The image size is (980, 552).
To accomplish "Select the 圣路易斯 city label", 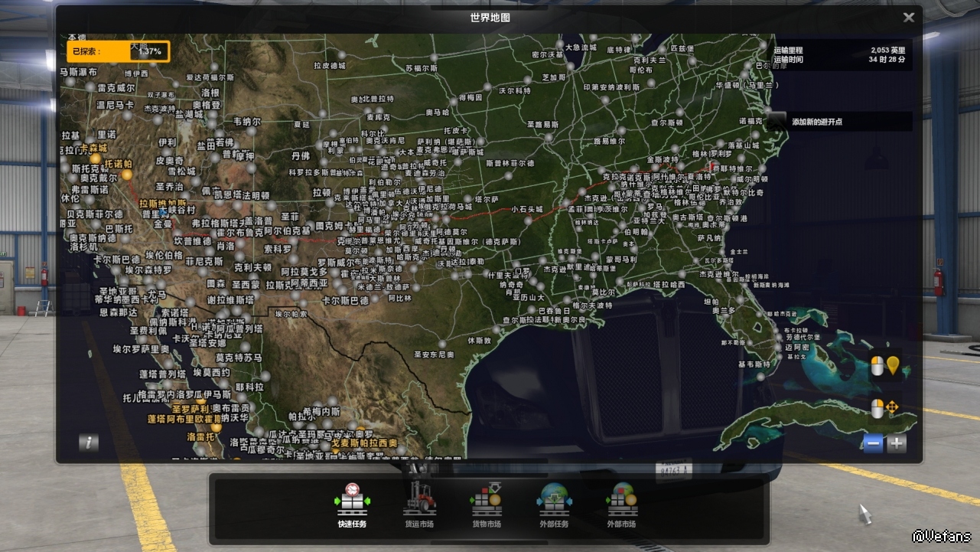I will [x=544, y=123].
